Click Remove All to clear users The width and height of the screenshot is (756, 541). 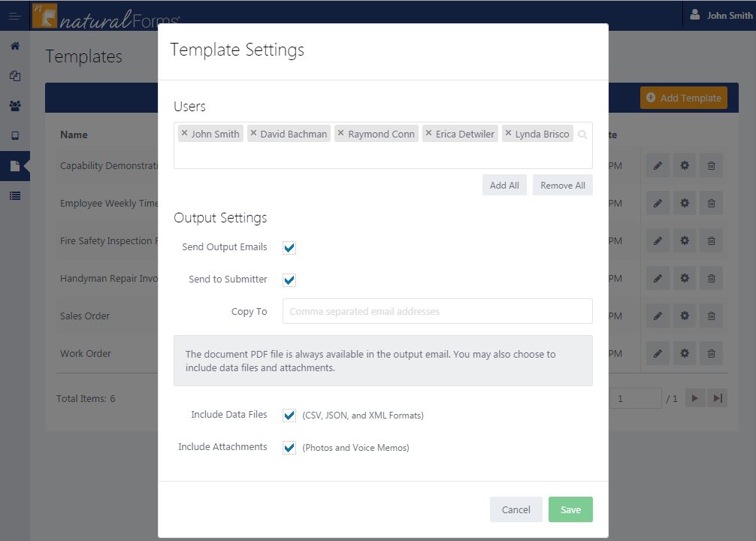562,184
